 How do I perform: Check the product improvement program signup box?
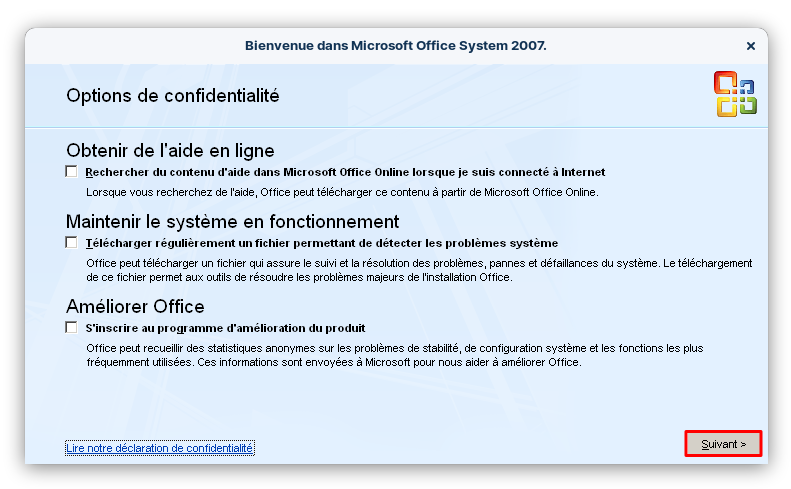(72, 328)
